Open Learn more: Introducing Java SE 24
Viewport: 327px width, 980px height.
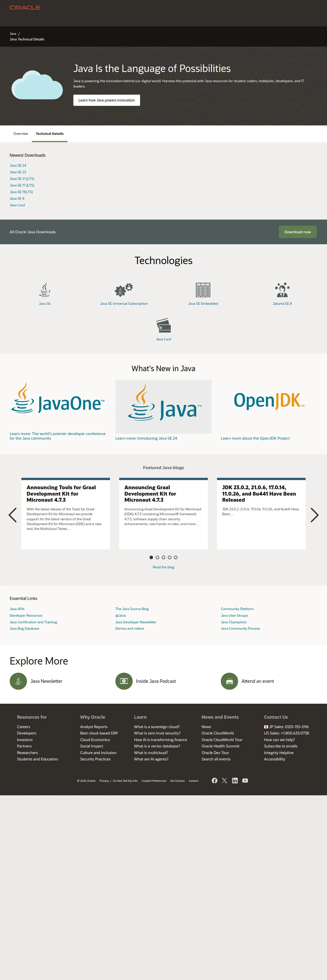tap(146, 438)
